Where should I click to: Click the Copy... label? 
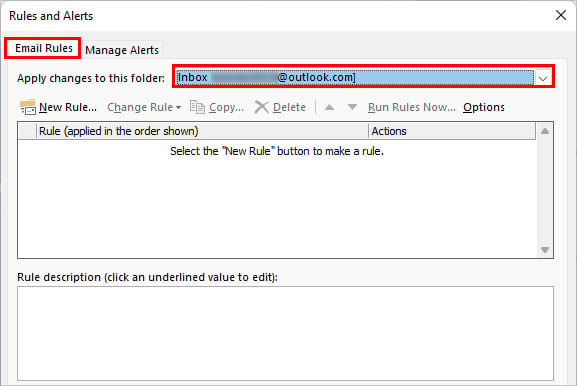tap(226, 107)
